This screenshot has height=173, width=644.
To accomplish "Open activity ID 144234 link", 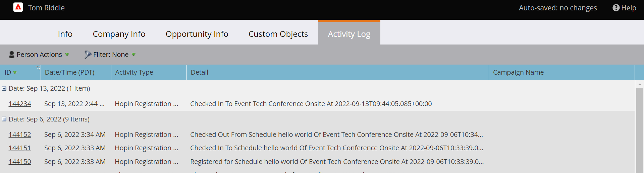I will tap(20, 104).
